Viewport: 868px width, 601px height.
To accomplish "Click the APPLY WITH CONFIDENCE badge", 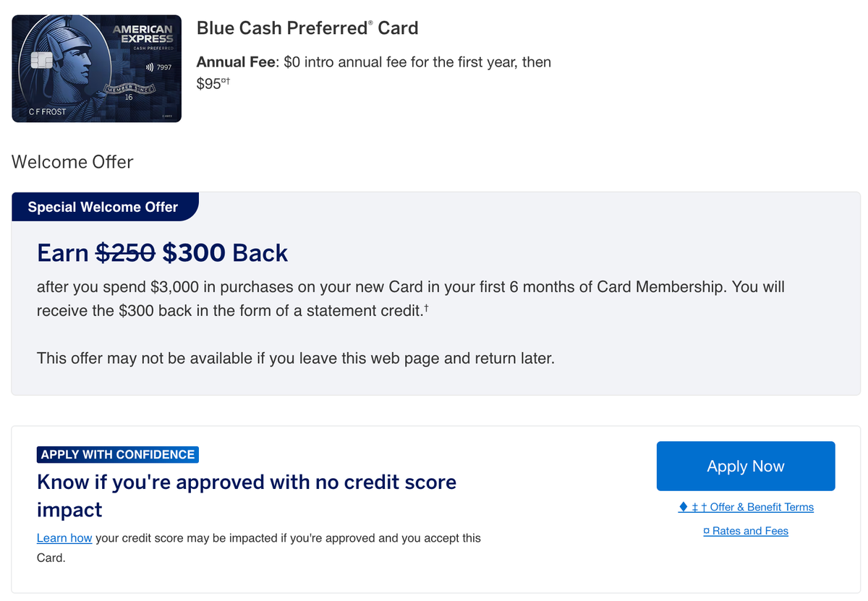I will coord(117,454).
